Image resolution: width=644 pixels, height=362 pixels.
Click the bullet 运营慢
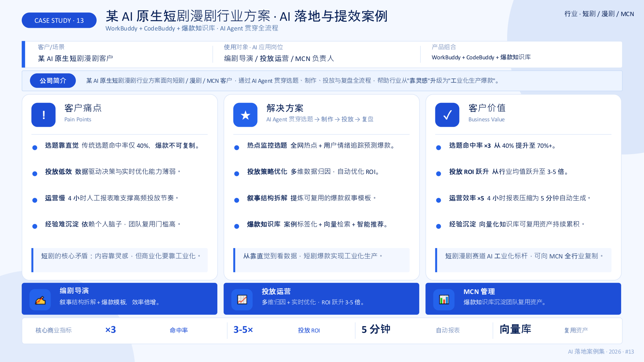[112, 198]
